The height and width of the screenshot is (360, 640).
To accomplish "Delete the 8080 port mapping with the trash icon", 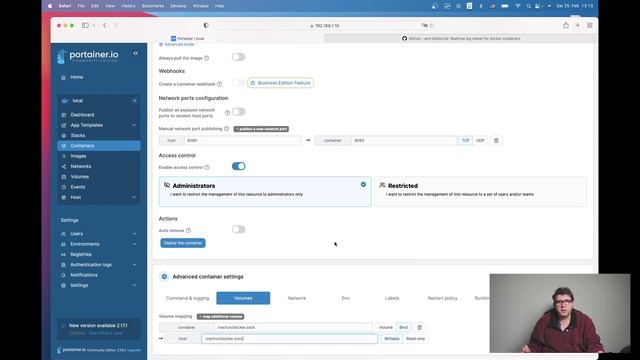I will pos(496,140).
